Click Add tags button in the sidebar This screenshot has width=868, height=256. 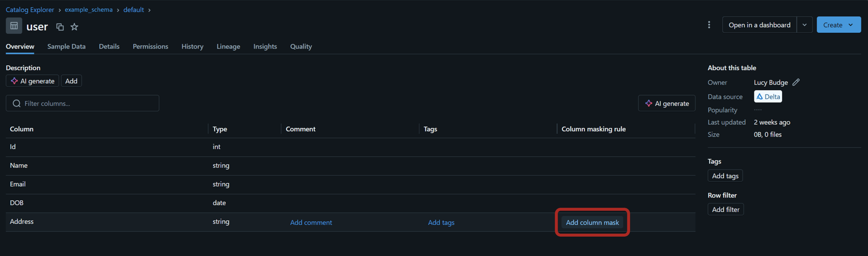(x=725, y=176)
